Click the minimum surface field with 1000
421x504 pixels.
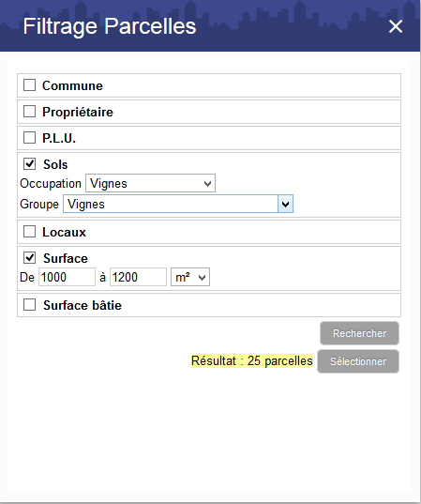click(67, 277)
